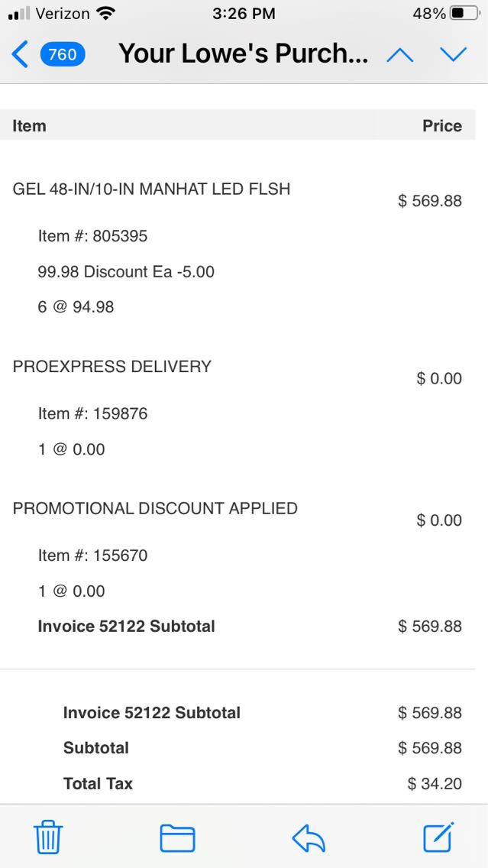Tap the reply arrow icon
This screenshot has height=868, width=488.
click(309, 838)
